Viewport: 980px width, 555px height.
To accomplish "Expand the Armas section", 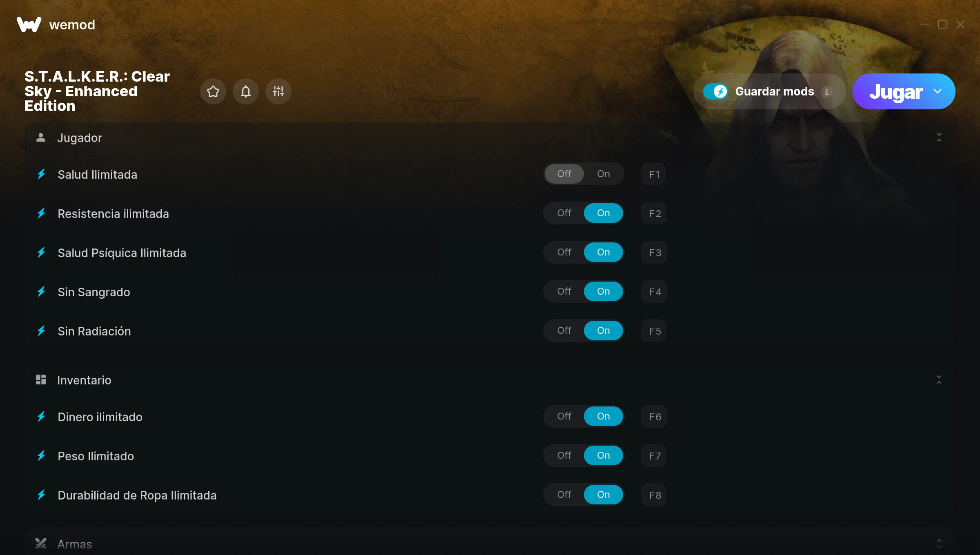I will [x=939, y=543].
